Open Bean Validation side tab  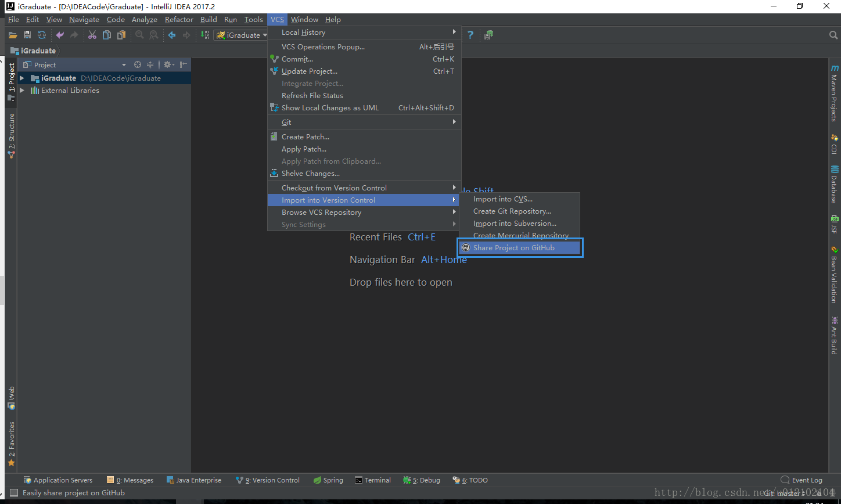[x=835, y=275]
